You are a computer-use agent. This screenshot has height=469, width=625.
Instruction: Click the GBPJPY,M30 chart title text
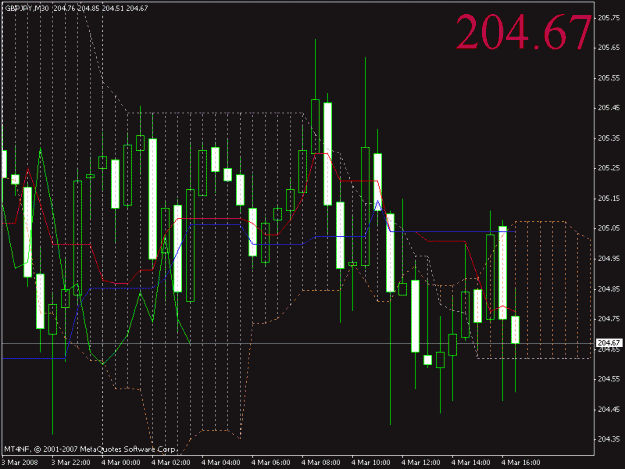(27, 8)
